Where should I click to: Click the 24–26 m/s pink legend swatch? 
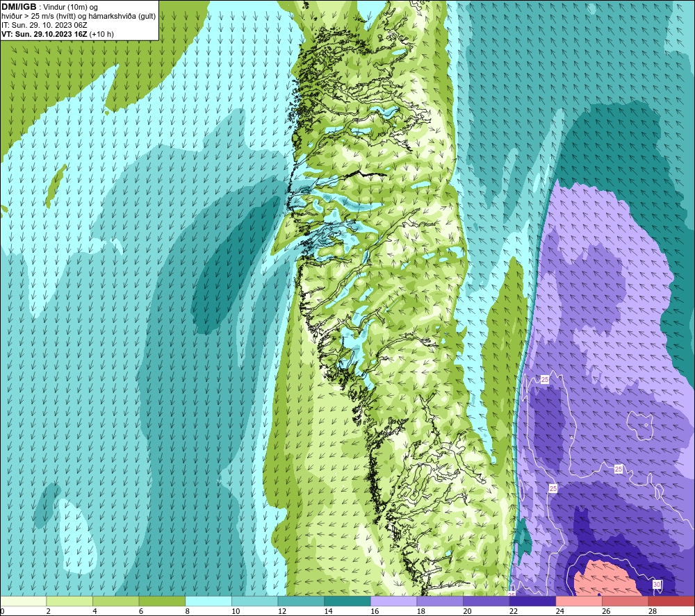[579, 601]
